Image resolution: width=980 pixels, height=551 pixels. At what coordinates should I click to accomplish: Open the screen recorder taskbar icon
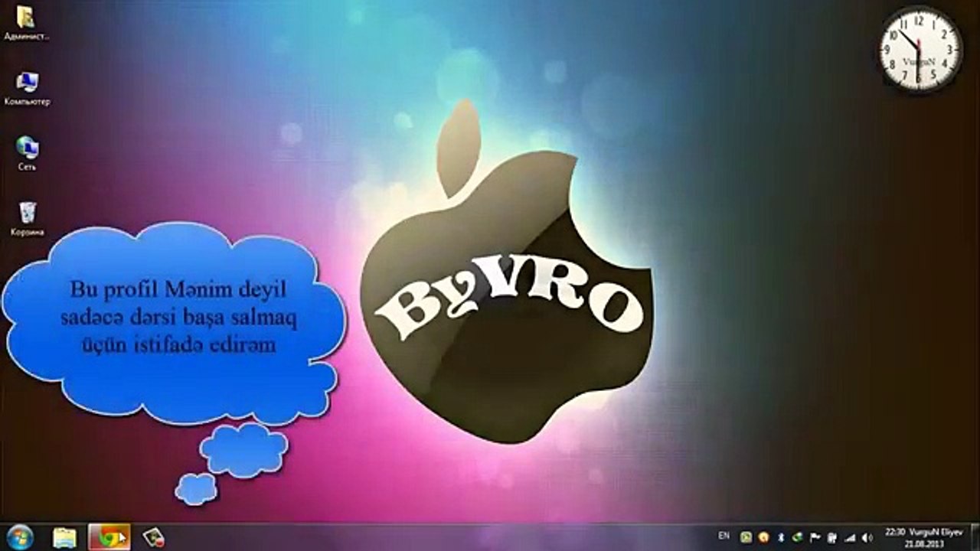154,537
